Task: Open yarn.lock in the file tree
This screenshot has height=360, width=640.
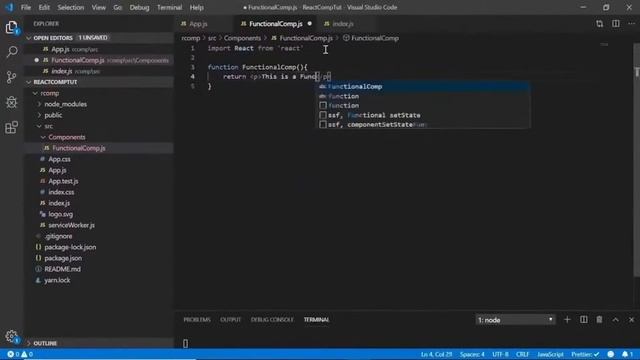Action: click(x=57, y=280)
